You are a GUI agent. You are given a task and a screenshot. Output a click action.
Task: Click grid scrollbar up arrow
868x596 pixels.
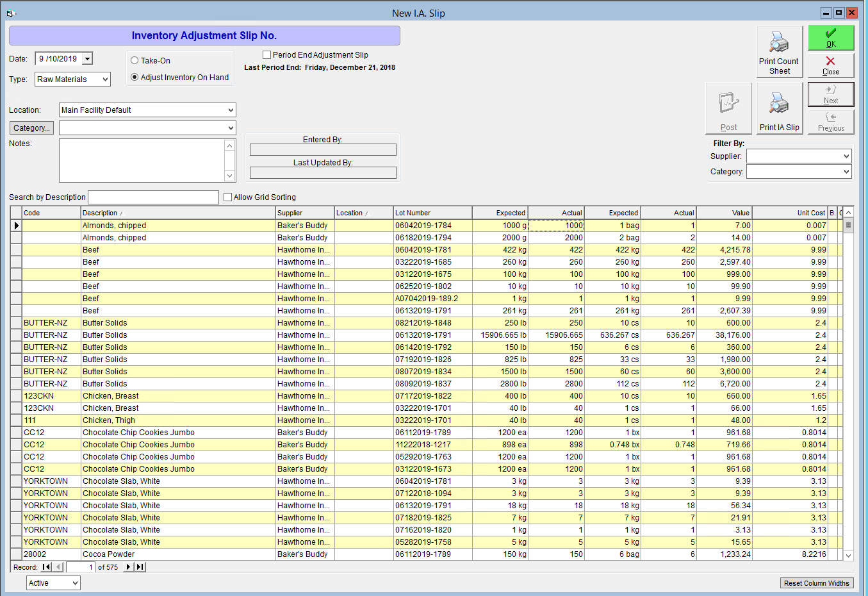point(848,213)
